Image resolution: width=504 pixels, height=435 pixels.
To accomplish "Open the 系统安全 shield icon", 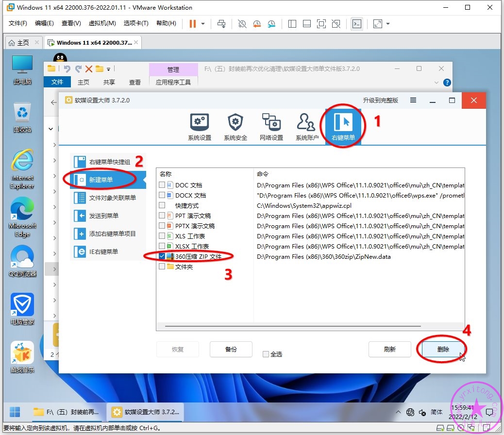I will (x=235, y=127).
